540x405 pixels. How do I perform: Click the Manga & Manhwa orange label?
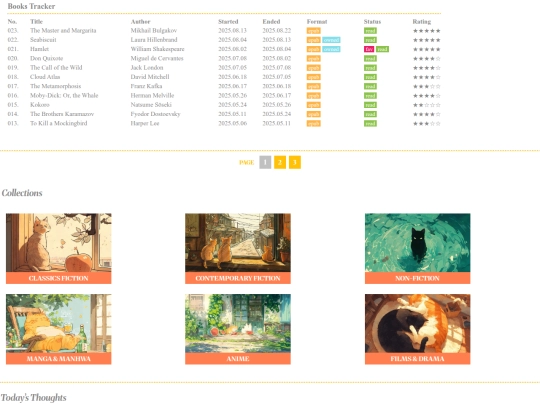tap(59, 359)
